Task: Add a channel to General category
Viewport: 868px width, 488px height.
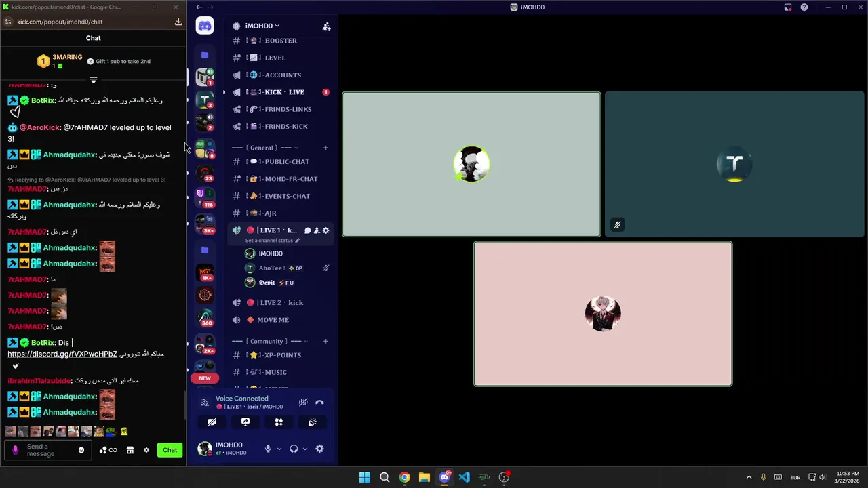Action: 325,148
